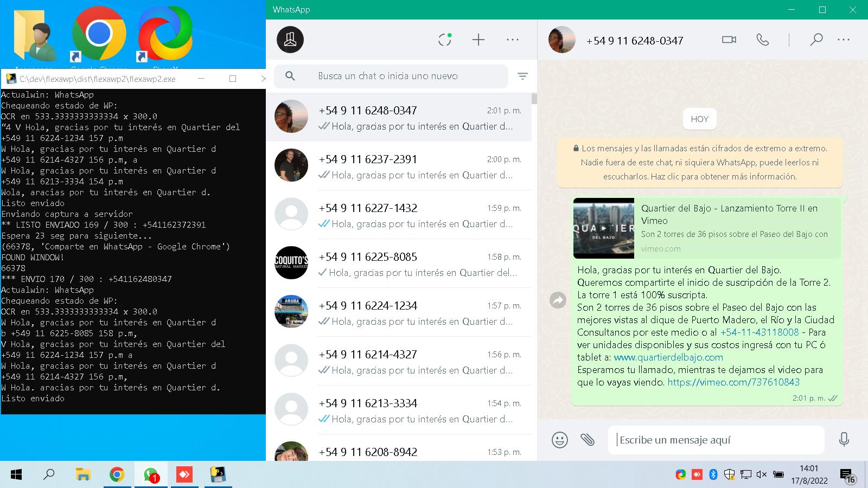
Task: Open chat with +54 9 11 6208-8942
Action: pos(399,448)
